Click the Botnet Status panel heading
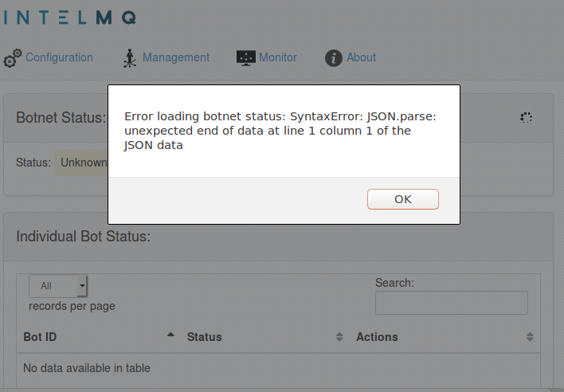Screen dimensions: 564x392 coord(61,118)
